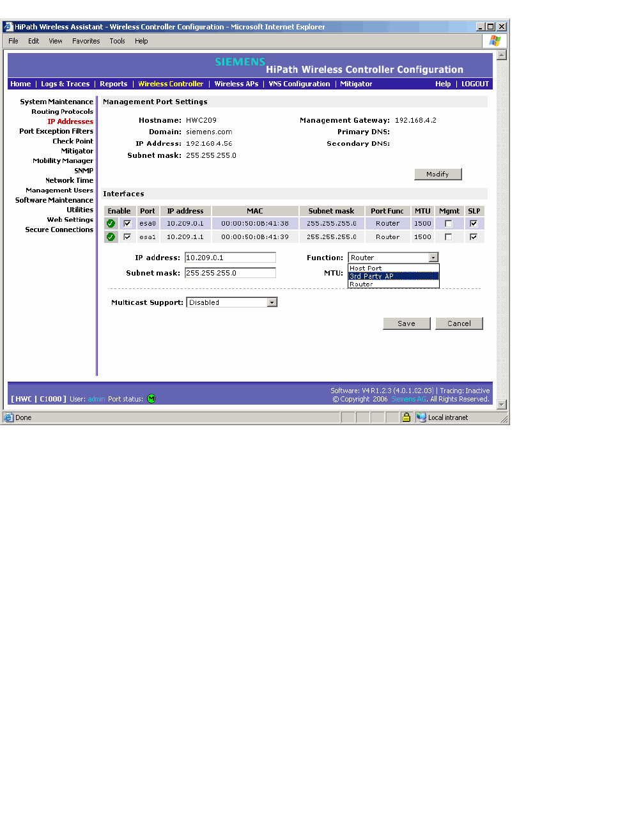Click the Modify button

(438, 174)
